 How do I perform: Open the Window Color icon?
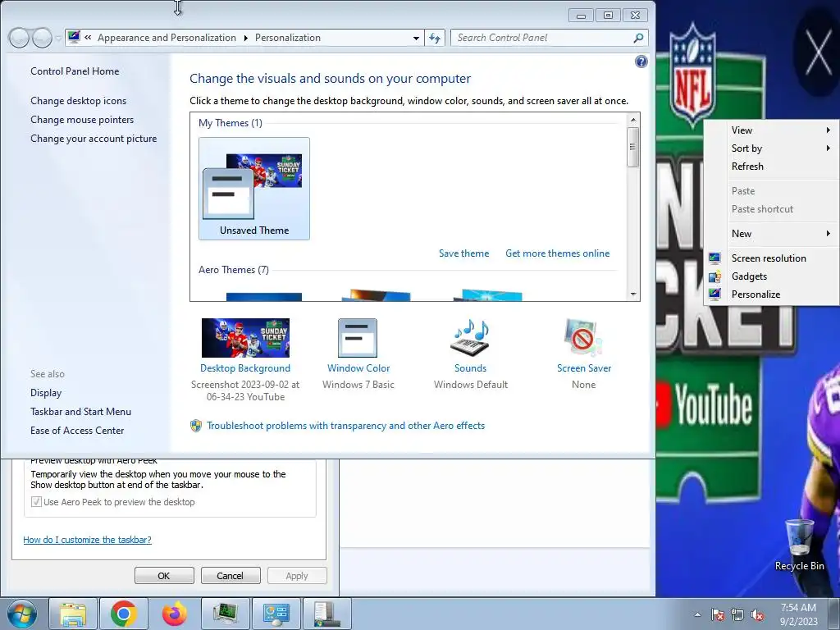tap(358, 338)
